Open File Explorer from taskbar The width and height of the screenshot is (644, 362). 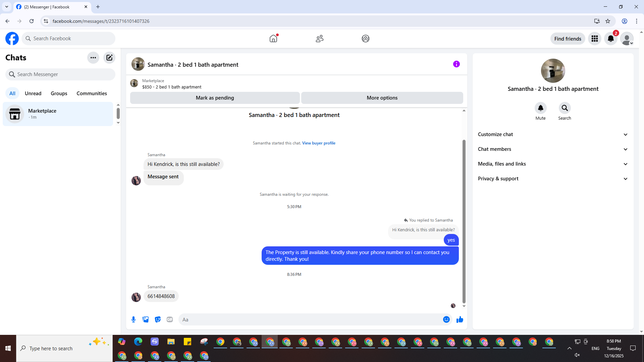[x=171, y=342]
